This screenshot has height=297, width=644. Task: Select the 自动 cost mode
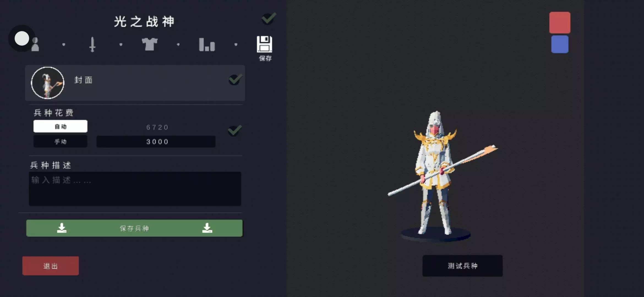(x=60, y=126)
